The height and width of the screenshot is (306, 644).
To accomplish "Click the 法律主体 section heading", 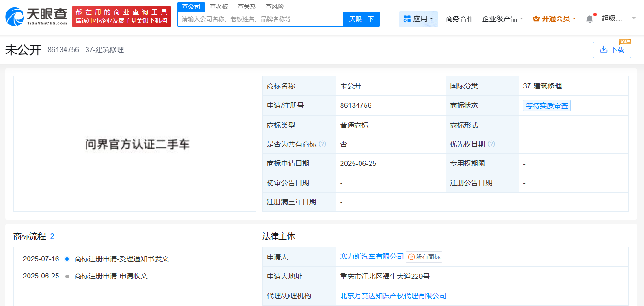I will pyautogui.click(x=278, y=236).
